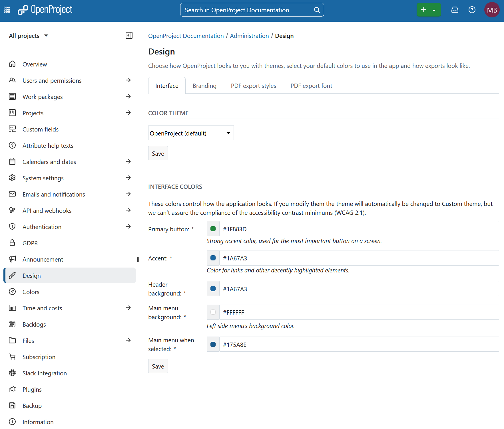This screenshot has height=429, width=504.
Task: Click the GDPR lock icon
Action: [12, 243]
